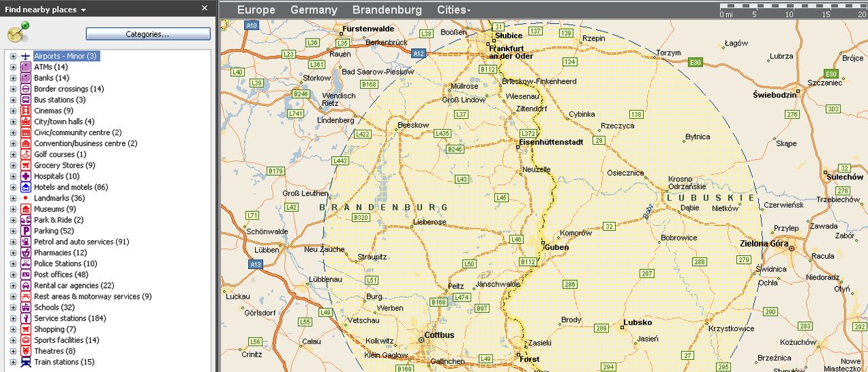The image size is (868, 372).
Task: Click the A13 motorway shield on map
Action: (x=256, y=264)
